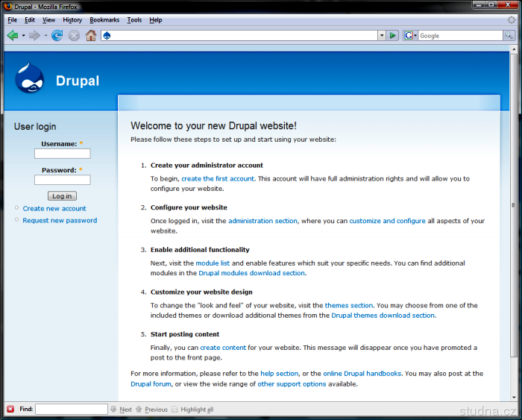The image size is (522, 420).
Task: Open the Help menu
Action: pyautogui.click(x=155, y=20)
